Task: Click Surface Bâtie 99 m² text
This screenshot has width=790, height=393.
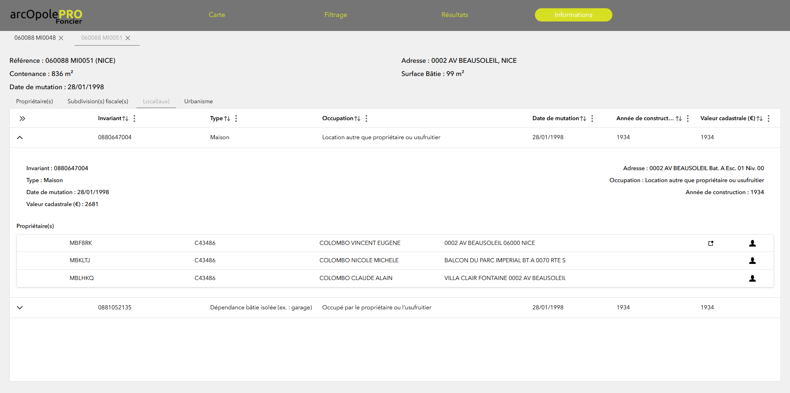Action: (x=433, y=74)
